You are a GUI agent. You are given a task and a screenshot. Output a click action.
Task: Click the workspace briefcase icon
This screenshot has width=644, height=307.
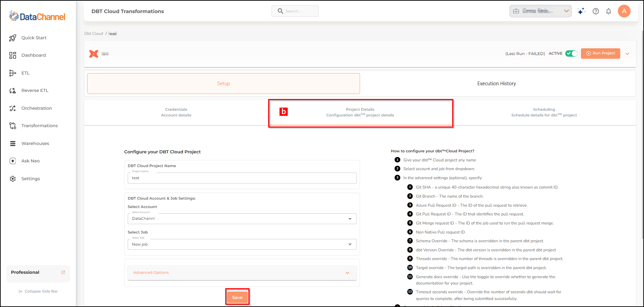[516, 11]
